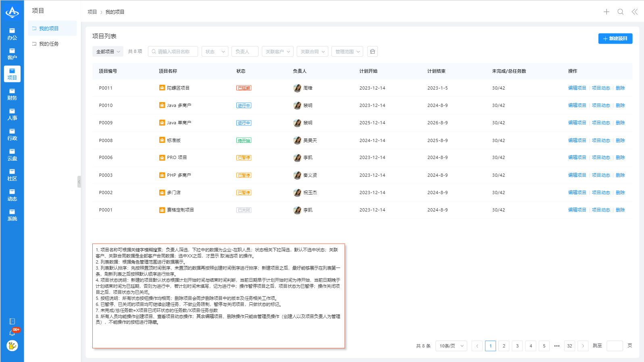Open the 全部项目 dropdown

tap(108, 51)
